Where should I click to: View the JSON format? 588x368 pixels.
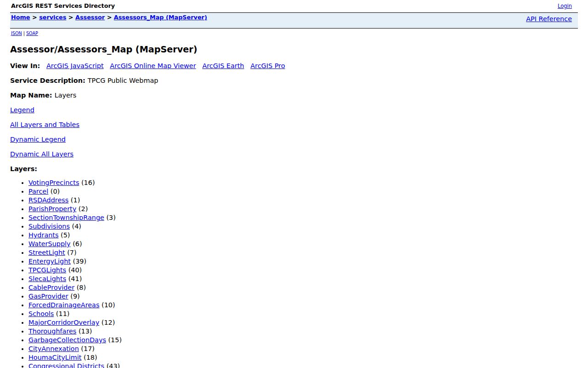[17, 34]
